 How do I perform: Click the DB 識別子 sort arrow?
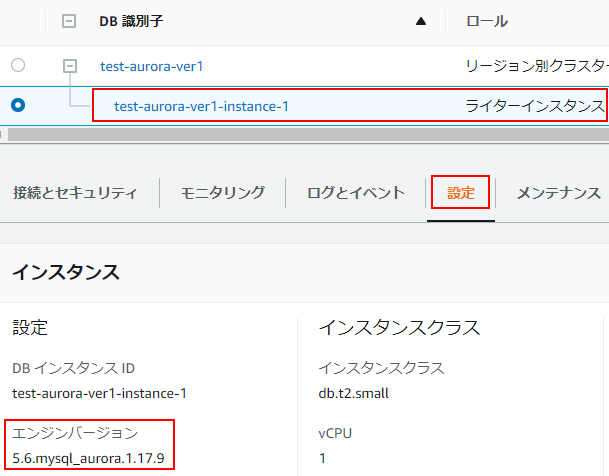pyautogui.click(x=421, y=21)
